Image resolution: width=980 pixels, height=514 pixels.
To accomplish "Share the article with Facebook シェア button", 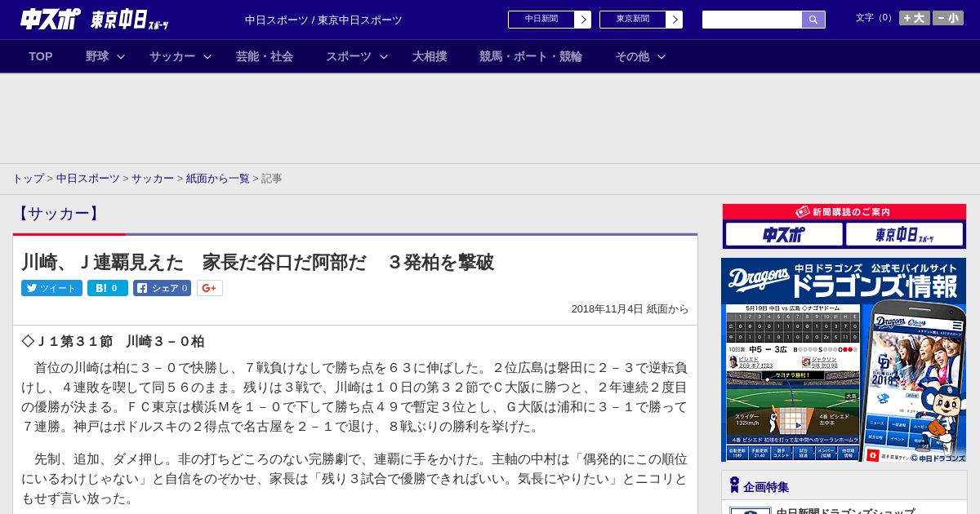I will [162, 288].
